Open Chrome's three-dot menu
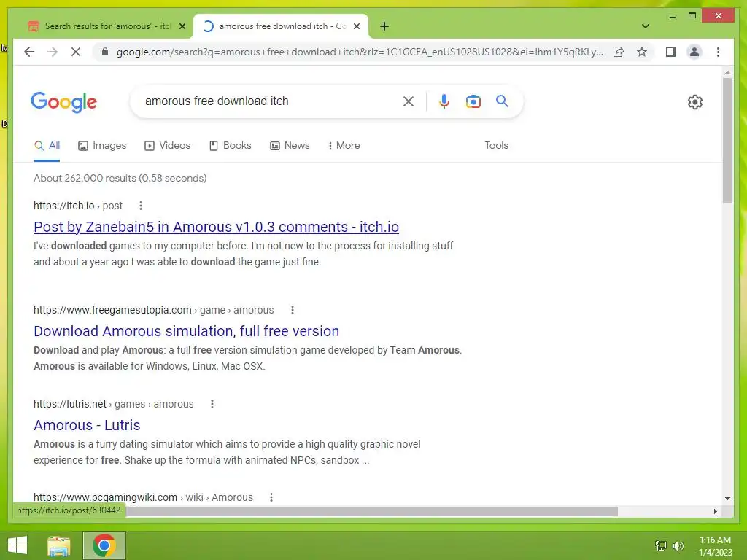This screenshot has height=560, width=747. click(718, 52)
